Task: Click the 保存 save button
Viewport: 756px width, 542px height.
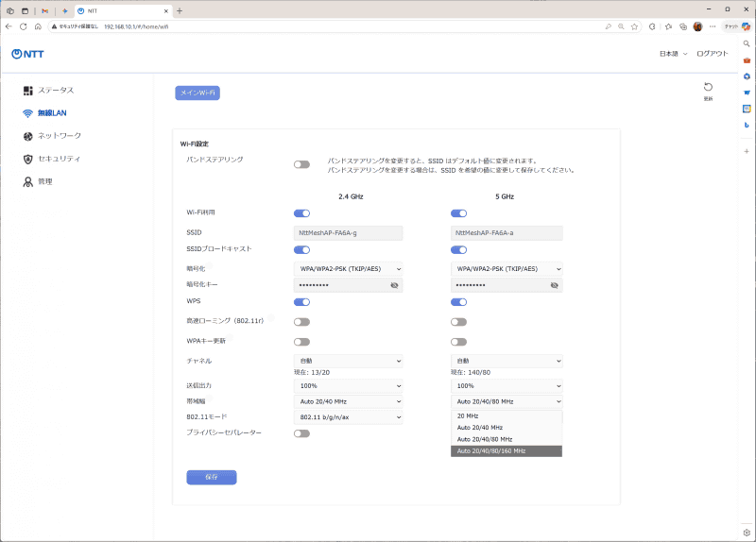Action: [211, 477]
